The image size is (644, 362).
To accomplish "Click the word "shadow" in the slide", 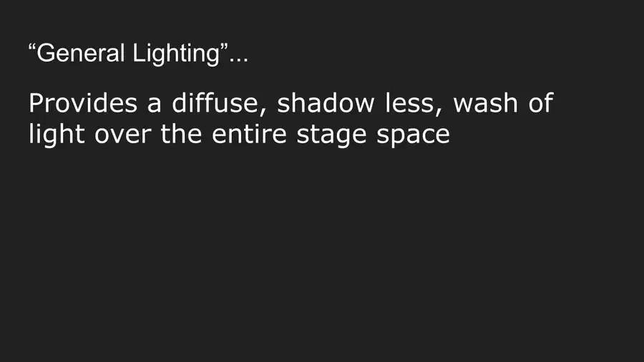I will point(326,102).
